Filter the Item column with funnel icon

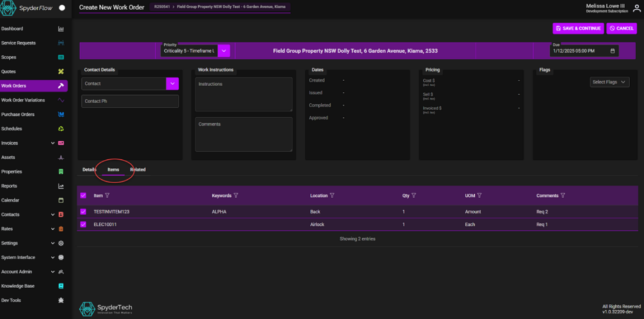(x=108, y=196)
